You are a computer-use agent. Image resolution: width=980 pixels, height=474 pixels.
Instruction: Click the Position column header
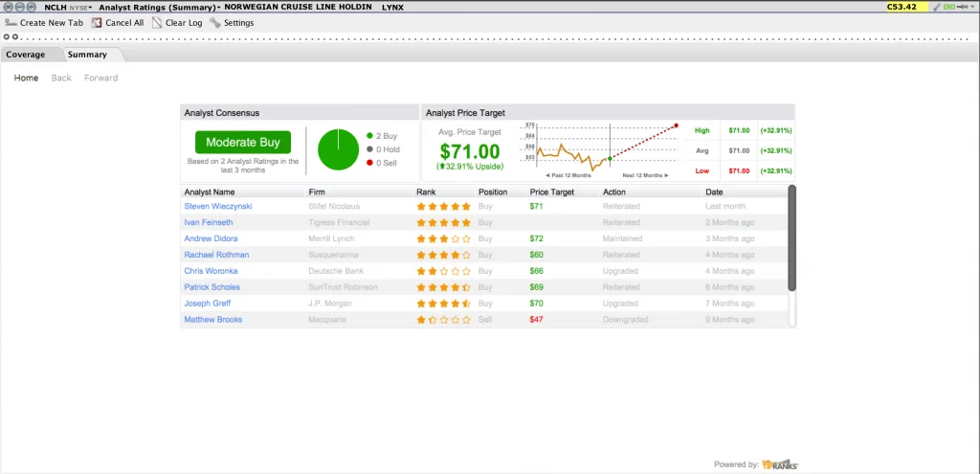point(493,192)
